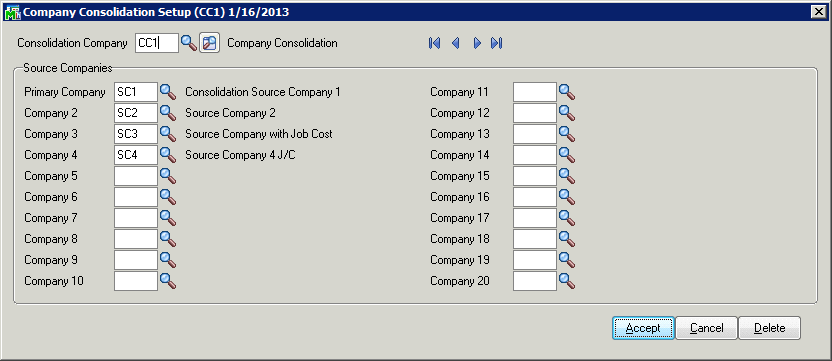Open lookup magnifier for Company 16

point(567,197)
